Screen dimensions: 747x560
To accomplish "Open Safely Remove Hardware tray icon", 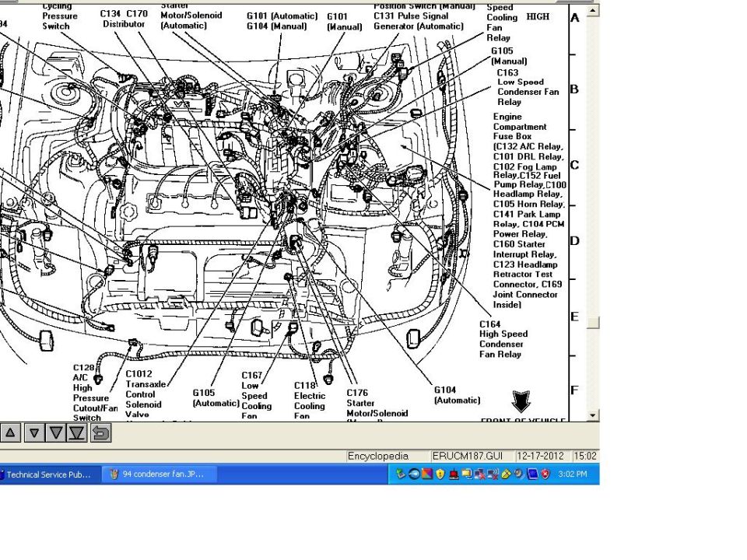I will coord(401,474).
